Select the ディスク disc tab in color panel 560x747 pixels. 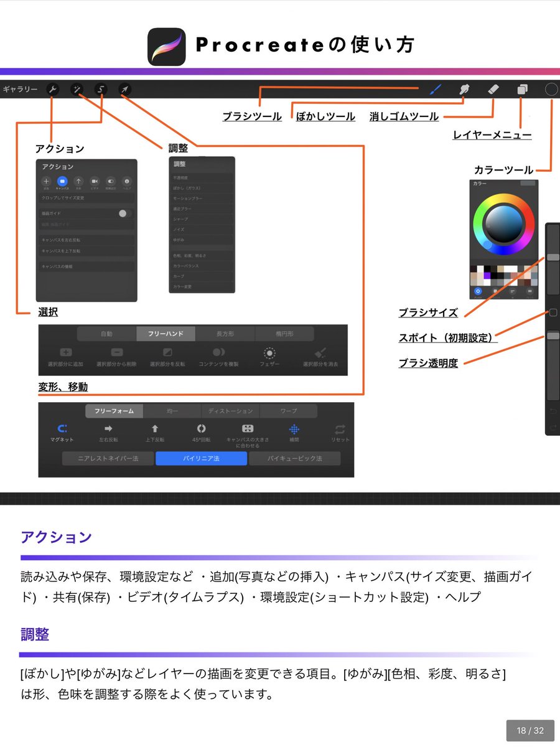[x=478, y=291]
